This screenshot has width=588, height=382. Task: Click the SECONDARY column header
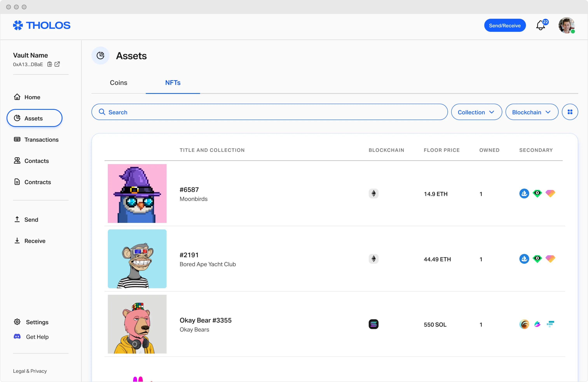click(536, 150)
